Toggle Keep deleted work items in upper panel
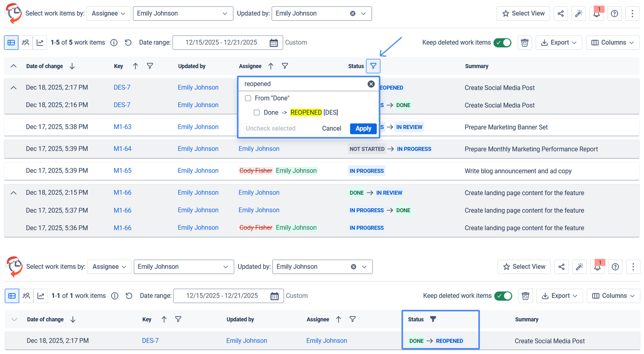 (x=503, y=43)
